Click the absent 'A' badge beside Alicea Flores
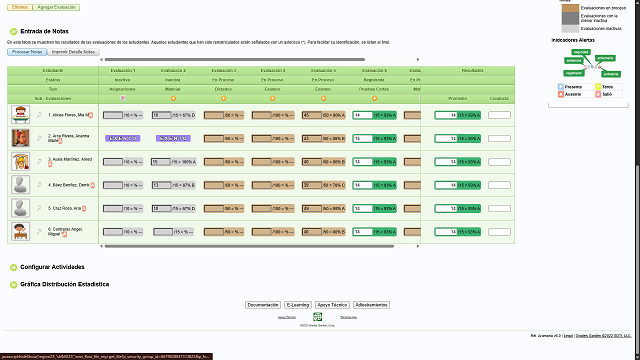 click(x=91, y=116)
